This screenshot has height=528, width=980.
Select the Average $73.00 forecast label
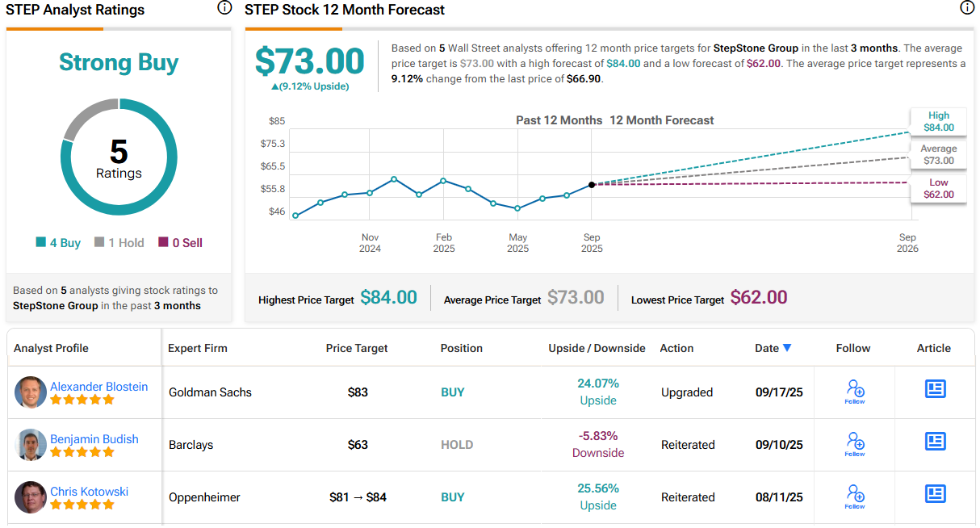tap(939, 154)
